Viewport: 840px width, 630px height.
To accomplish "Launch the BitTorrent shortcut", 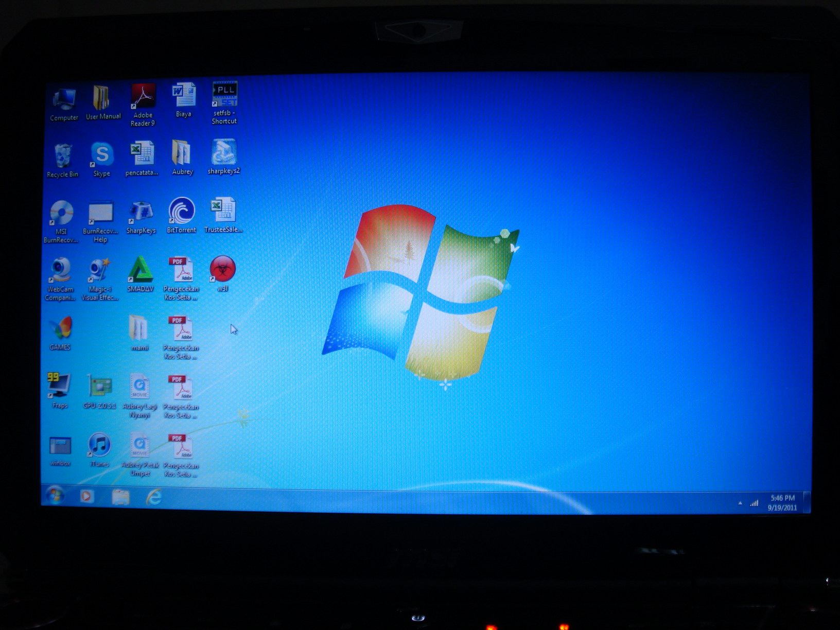I will pos(181,216).
